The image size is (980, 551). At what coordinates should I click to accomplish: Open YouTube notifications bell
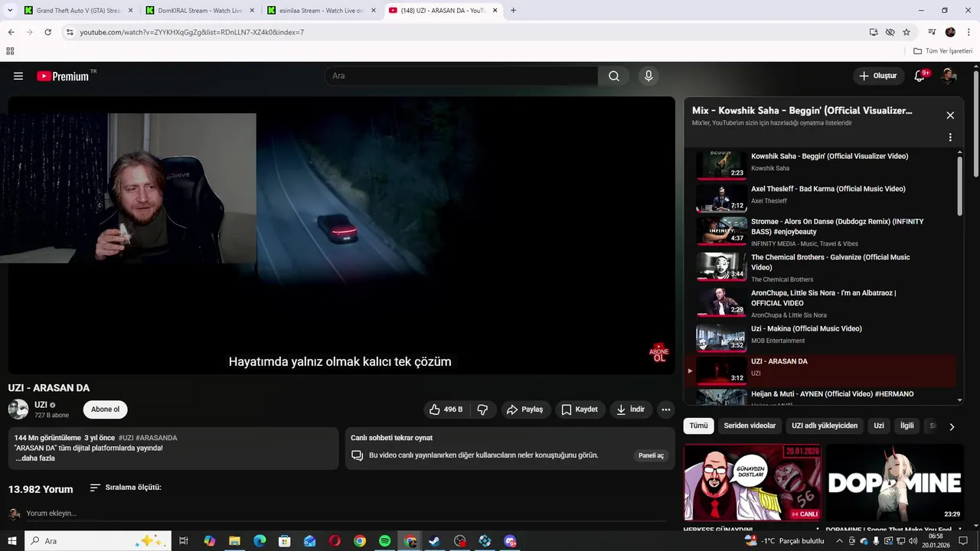(x=920, y=76)
